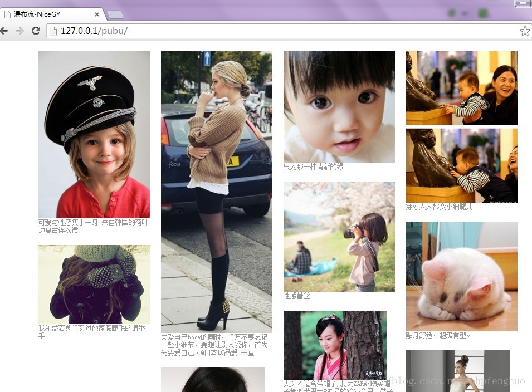Image resolution: width=532 pixels, height=392 pixels.
Task: Click caption starting 可爱与性感集于一身
Action: (93, 226)
